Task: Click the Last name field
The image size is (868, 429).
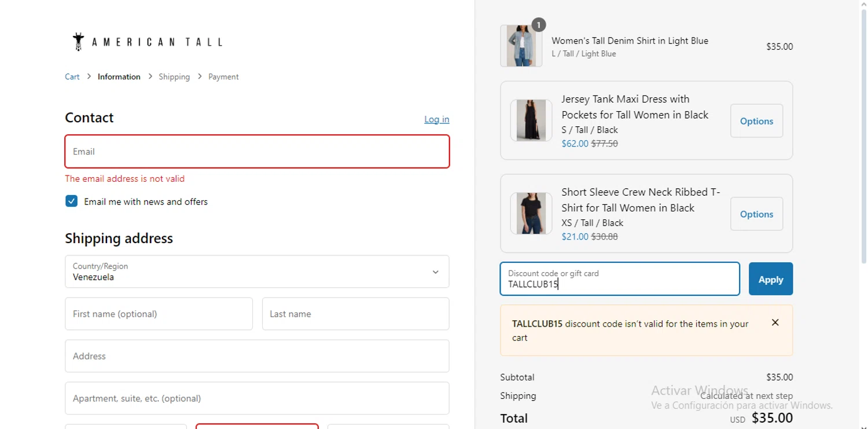Action: coord(356,314)
